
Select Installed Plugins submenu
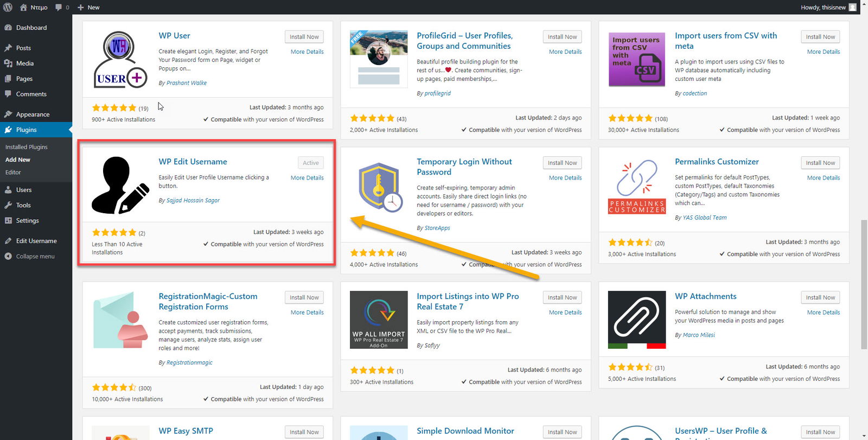click(27, 147)
